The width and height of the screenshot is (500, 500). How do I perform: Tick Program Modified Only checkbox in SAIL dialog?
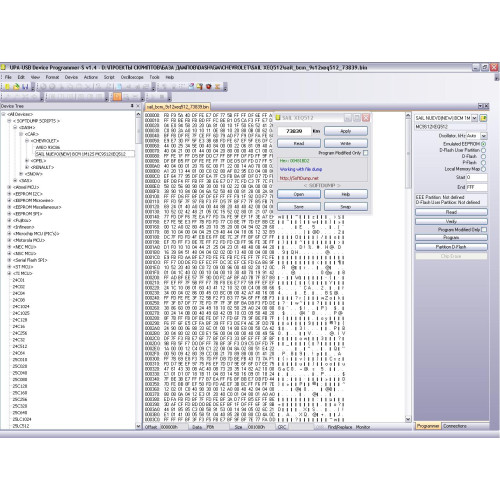(x=365, y=153)
